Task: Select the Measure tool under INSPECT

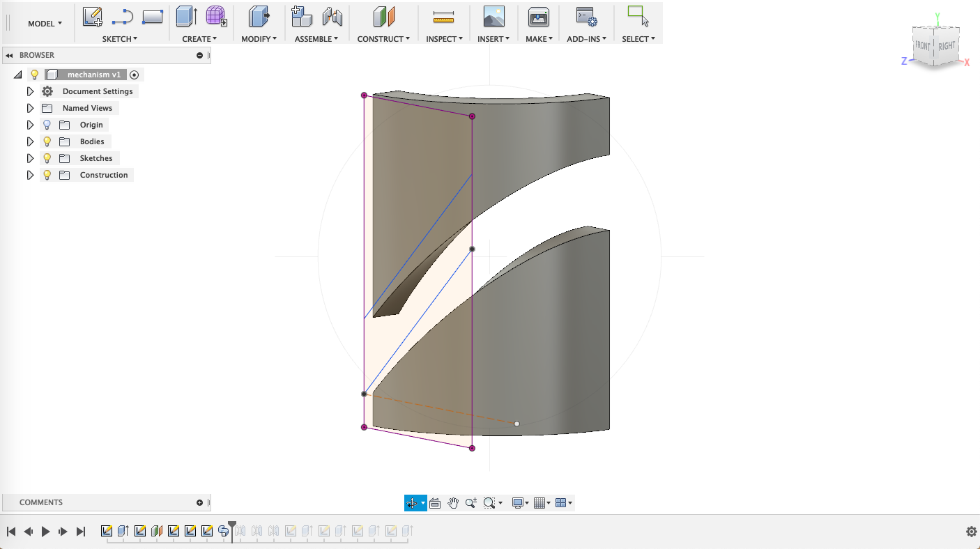Action: click(x=444, y=15)
